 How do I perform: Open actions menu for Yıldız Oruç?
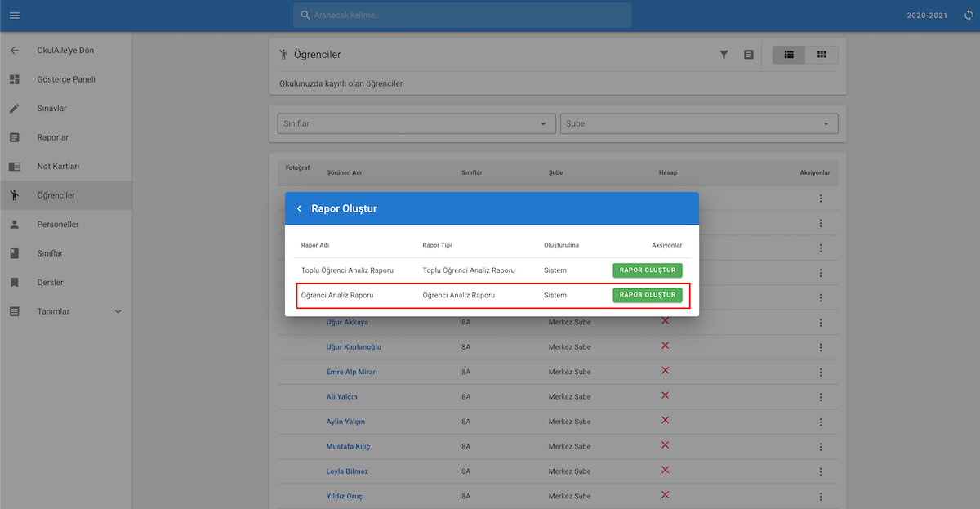[x=821, y=497]
